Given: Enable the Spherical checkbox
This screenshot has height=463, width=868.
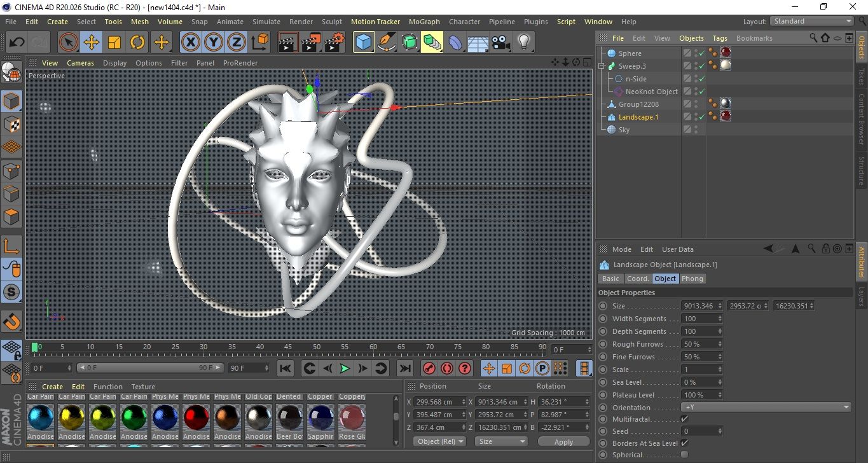Looking at the screenshot, I should point(684,455).
